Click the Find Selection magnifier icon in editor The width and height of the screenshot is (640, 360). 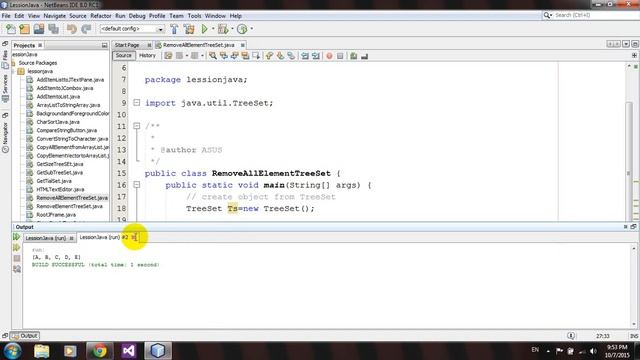[213, 56]
